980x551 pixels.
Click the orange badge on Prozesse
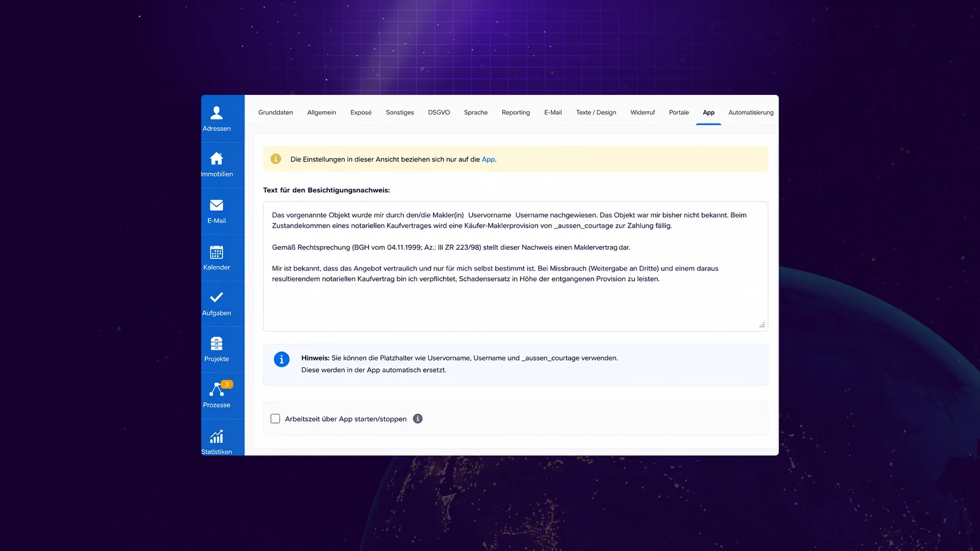[227, 384]
